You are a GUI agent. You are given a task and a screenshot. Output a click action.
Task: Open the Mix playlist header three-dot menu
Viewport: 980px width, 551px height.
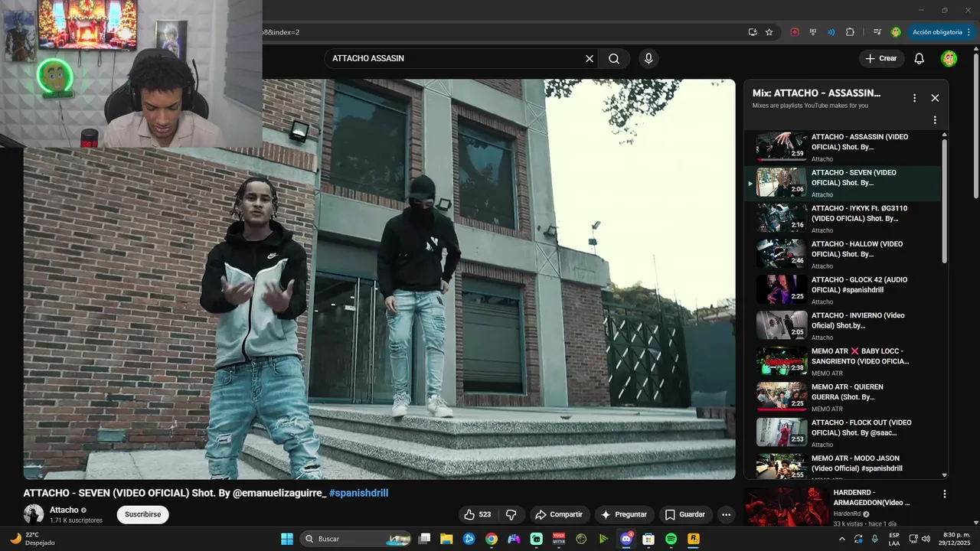(x=914, y=98)
